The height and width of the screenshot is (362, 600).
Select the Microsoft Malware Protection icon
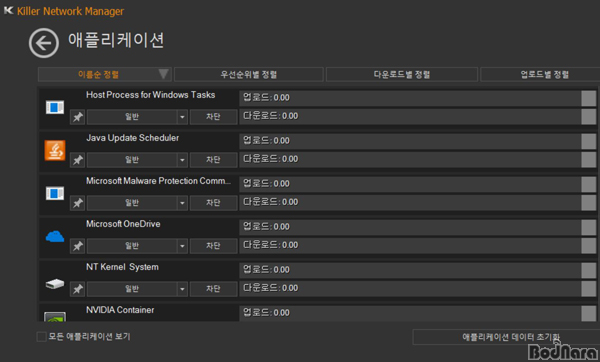55,193
